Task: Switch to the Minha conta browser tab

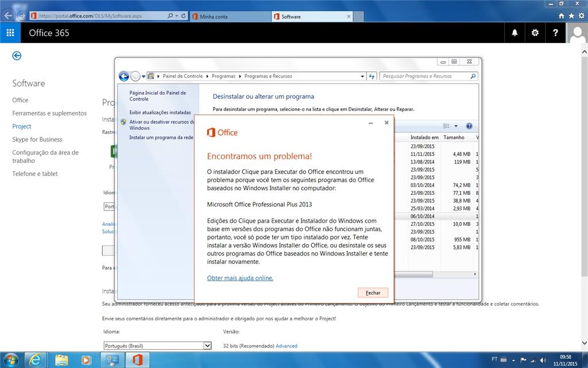Action: coord(230,17)
